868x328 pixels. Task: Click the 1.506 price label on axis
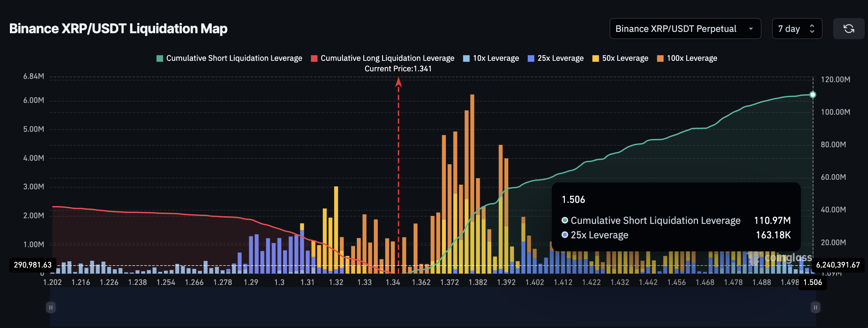(x=812, y=283)
